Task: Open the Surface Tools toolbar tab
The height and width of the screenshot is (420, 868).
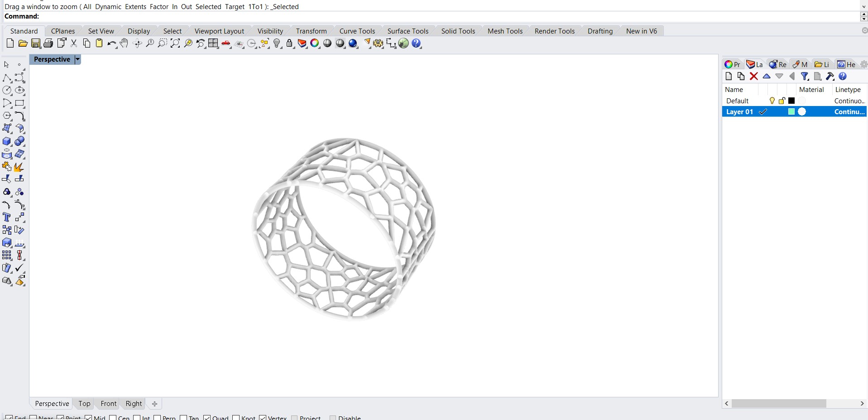Action: click(x=408, y=31)
